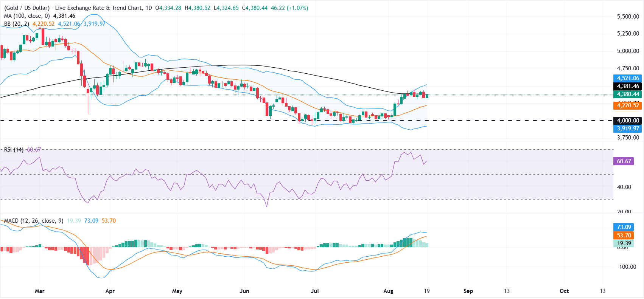The image size is (644, 299).
Task: Click the 19 date label on time axis
Action: click(427, 291)
